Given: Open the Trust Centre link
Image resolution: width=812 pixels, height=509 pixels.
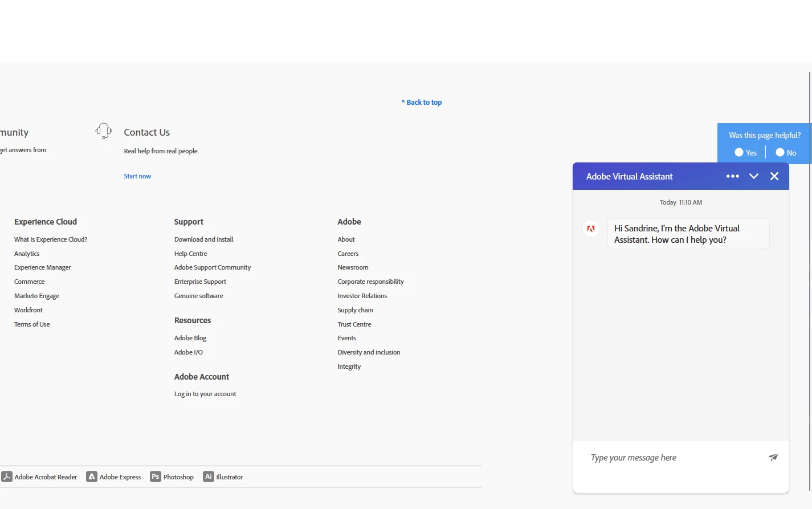Looking at the screenshot, I should [x=354, y=324].
